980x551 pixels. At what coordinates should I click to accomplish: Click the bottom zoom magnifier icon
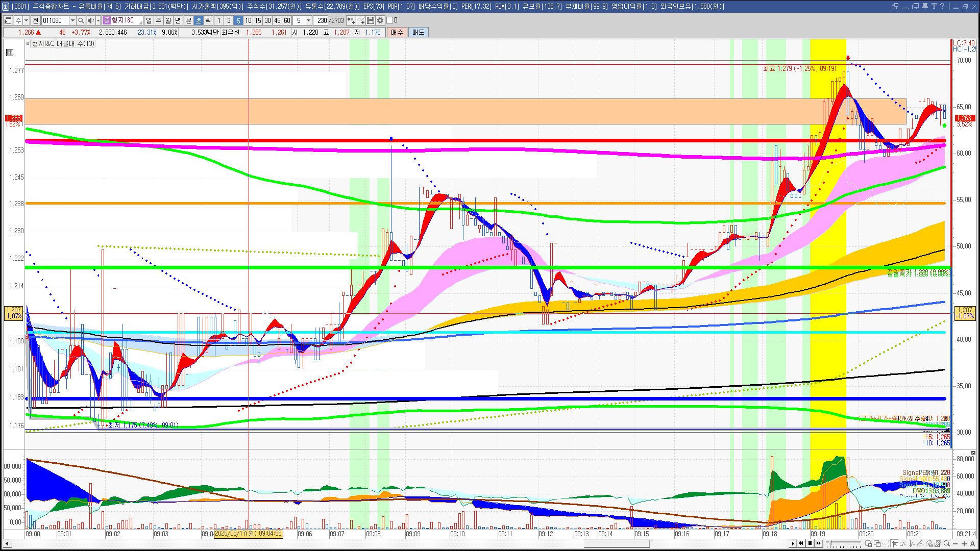click(x=947, y=544)
